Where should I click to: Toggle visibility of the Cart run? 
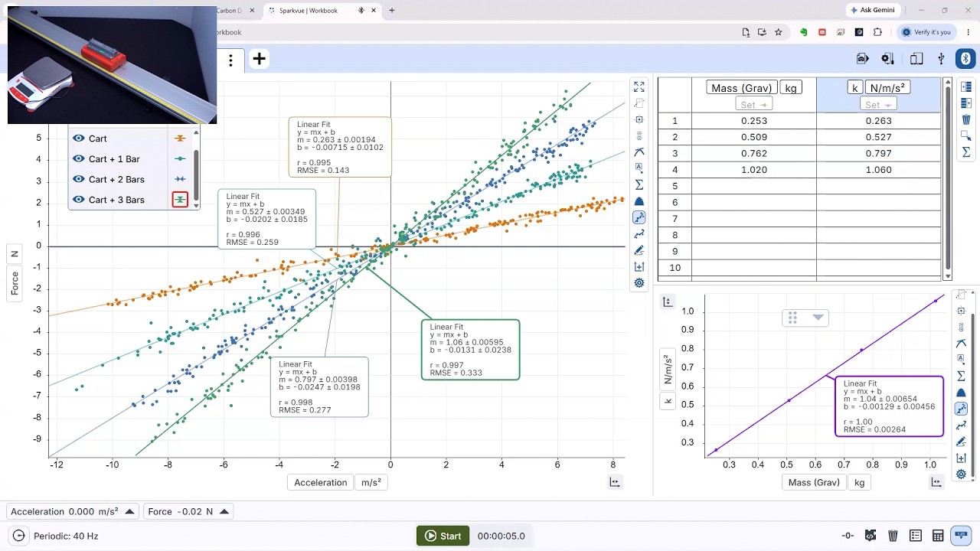click(x=78, y=139)
